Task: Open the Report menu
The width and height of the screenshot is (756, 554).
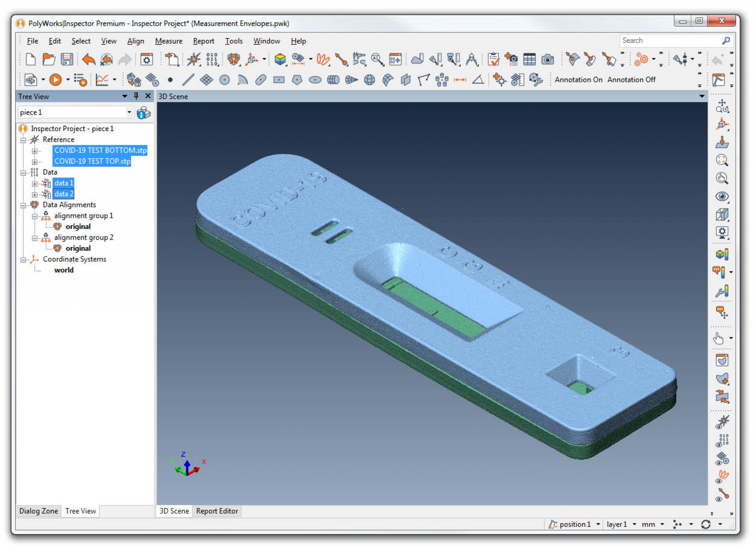Action: point(203,41)
